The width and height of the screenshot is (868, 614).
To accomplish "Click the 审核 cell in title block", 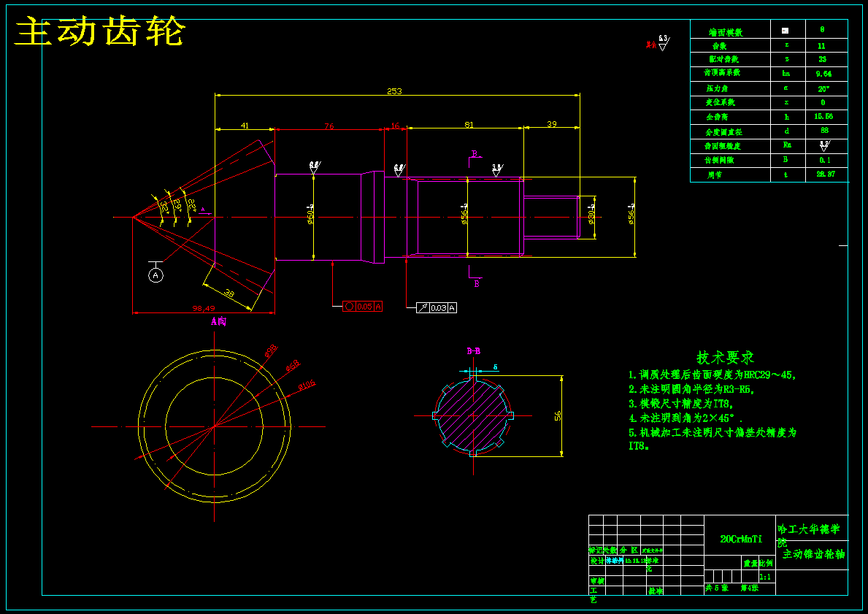I will point(596,581).
